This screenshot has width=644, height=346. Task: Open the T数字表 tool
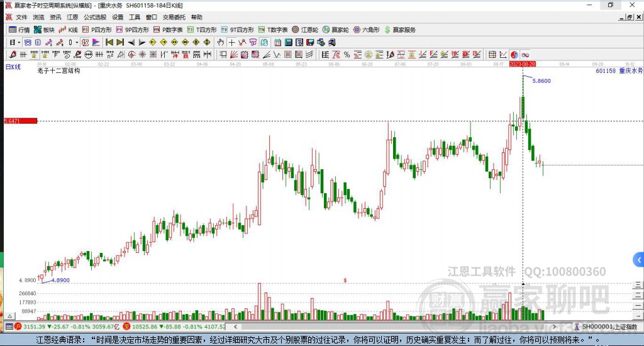(273, 30)
